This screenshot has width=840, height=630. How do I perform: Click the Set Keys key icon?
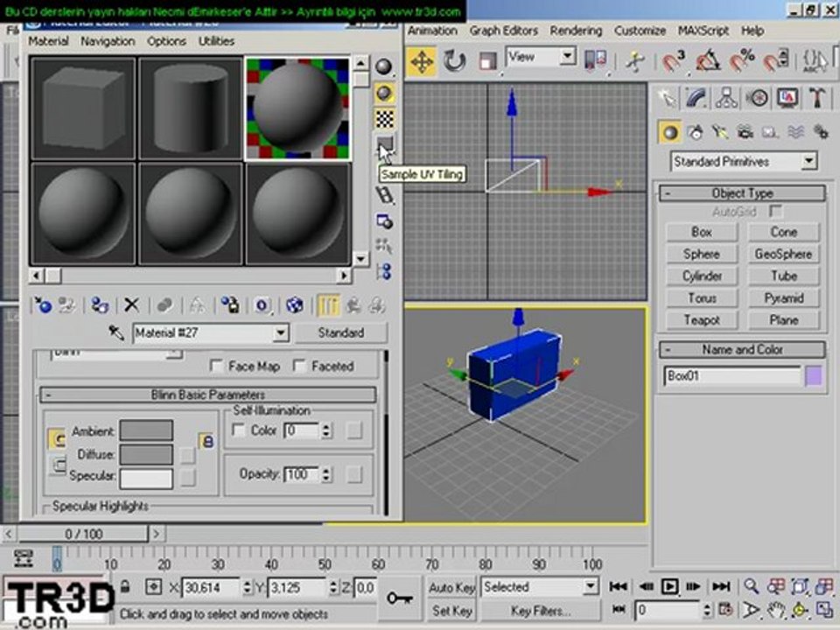[400, 598]
